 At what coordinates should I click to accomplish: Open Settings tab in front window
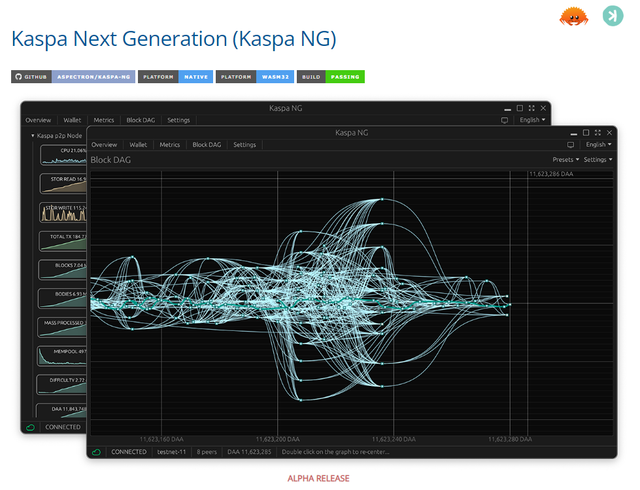point(244,145)
